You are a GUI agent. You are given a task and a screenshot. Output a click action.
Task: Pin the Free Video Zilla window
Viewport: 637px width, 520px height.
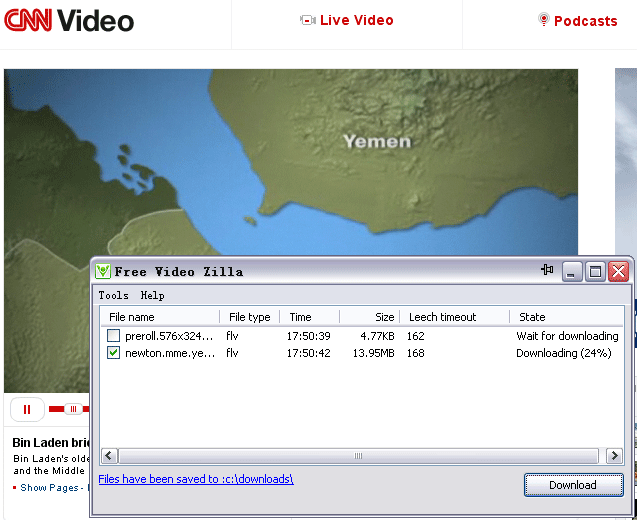click(548, 269)
